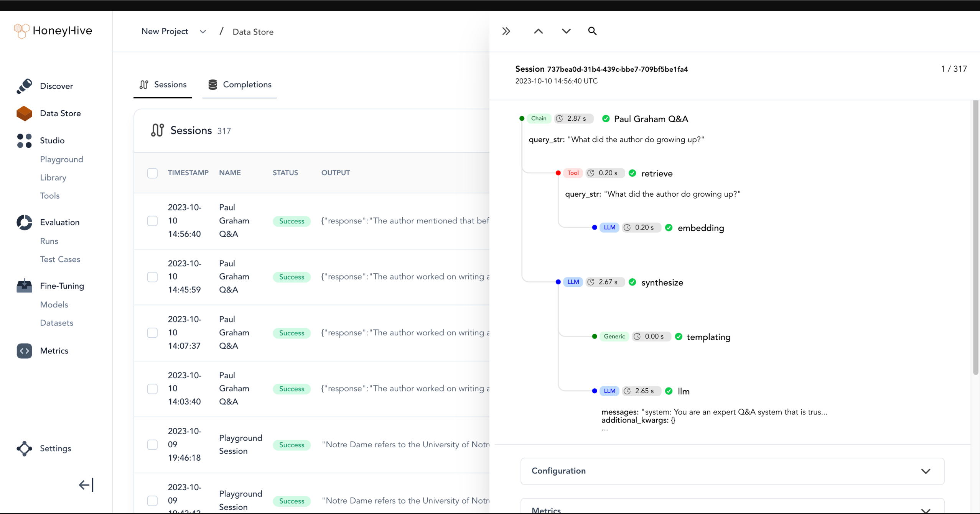Click the Fine-Tuning icon in sidebar

(23, 286)
